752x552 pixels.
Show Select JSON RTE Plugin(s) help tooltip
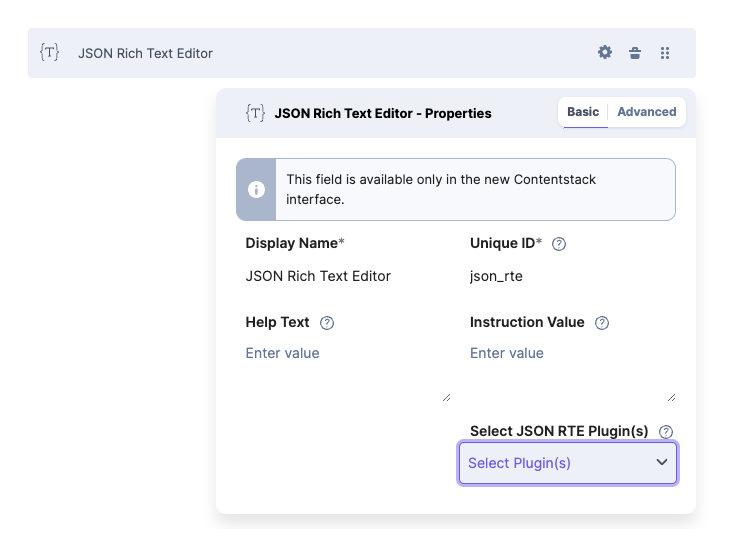click(666, 432)
